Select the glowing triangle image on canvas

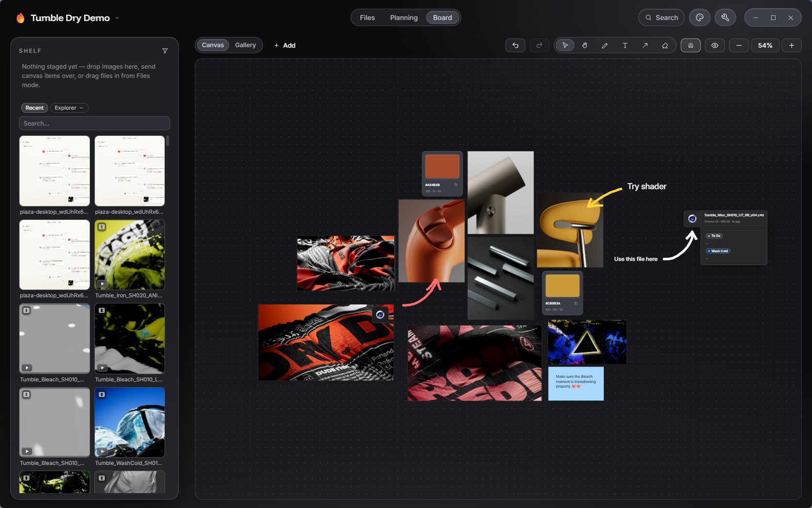click(587, 342)
